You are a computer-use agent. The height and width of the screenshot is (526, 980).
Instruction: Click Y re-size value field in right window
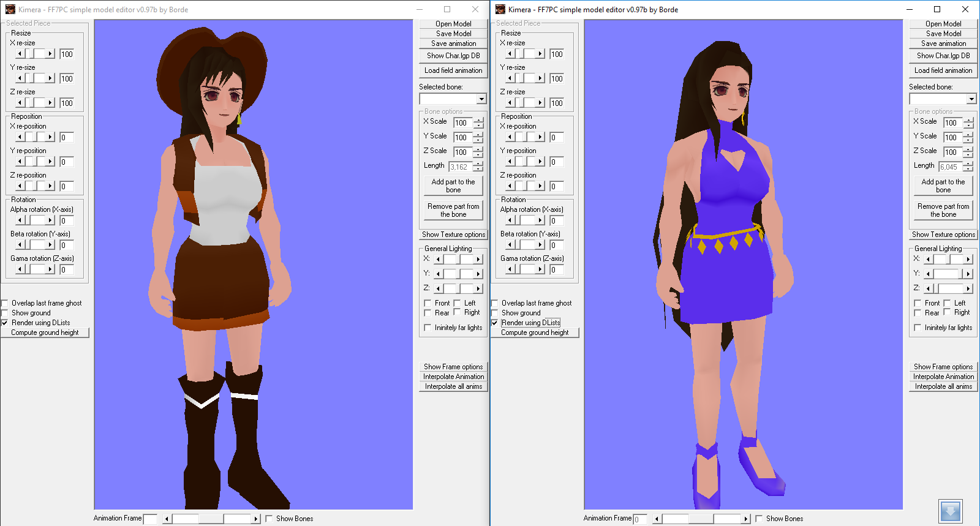[557, 78]
